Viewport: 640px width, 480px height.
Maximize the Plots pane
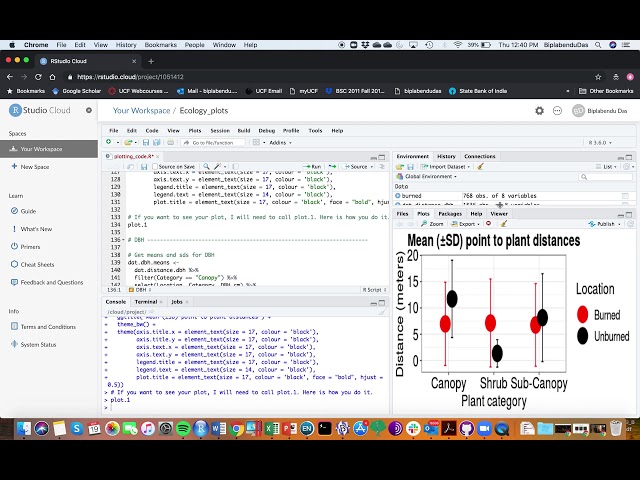pyautogui.click(x=629, y=214)
